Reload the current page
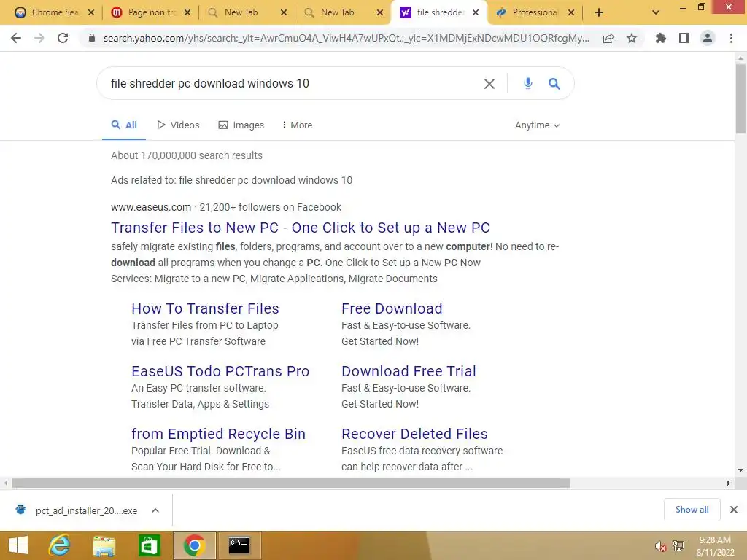This screenshot has height=560, width=747. [x=63, y=38]
